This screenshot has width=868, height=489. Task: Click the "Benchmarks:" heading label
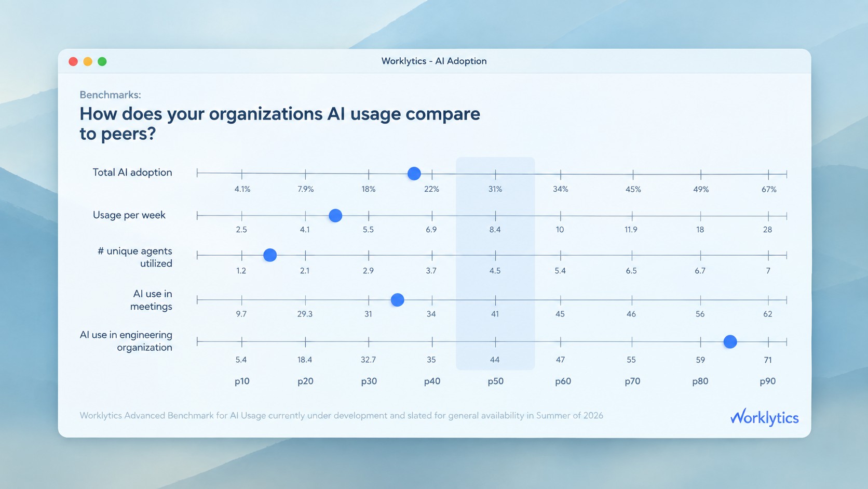point(110,95)
